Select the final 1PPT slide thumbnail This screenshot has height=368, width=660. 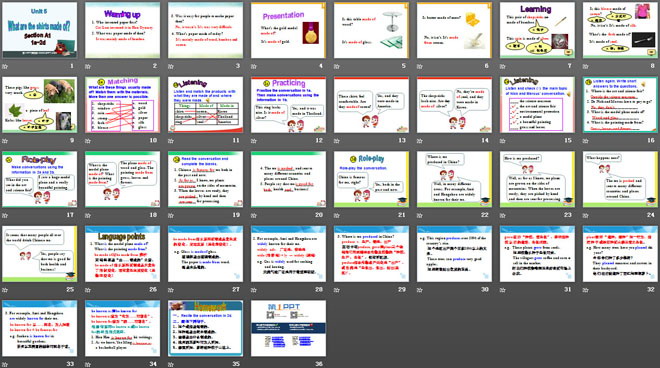pos(288,328)
